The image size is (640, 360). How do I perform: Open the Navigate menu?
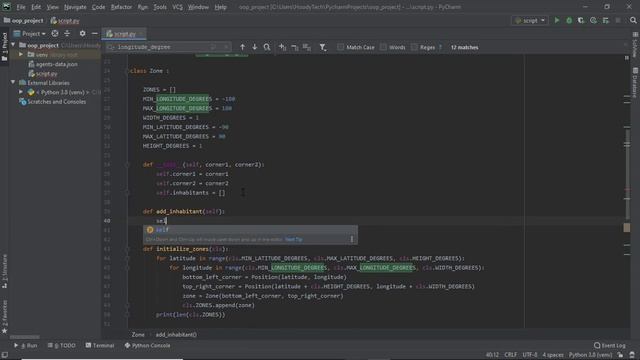click(x=75, y=7)
